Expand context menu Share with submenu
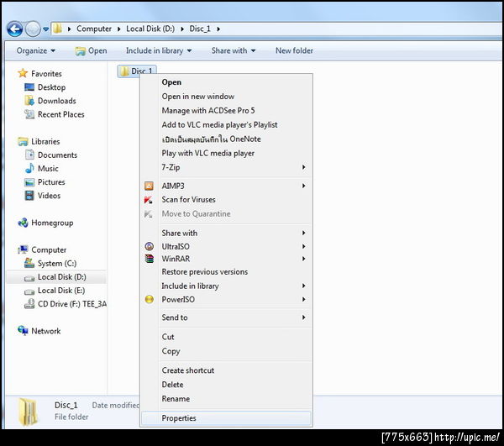 pyautogui.click(x=227, y=233)
